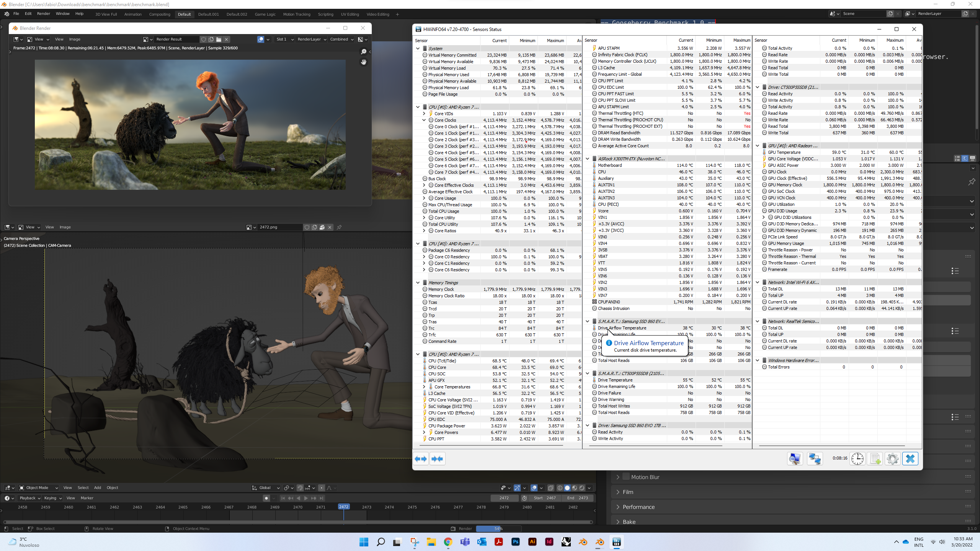980x551 pixels.
Task: Click the HWiNFO reset clock icon
Action: click(857, 458)
